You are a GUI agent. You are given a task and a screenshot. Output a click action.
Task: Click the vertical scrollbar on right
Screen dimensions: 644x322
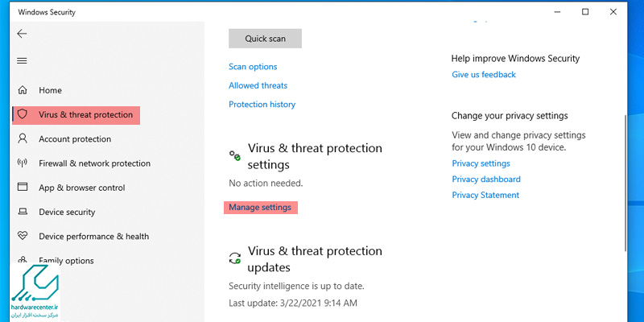click(x=625, y=183)
